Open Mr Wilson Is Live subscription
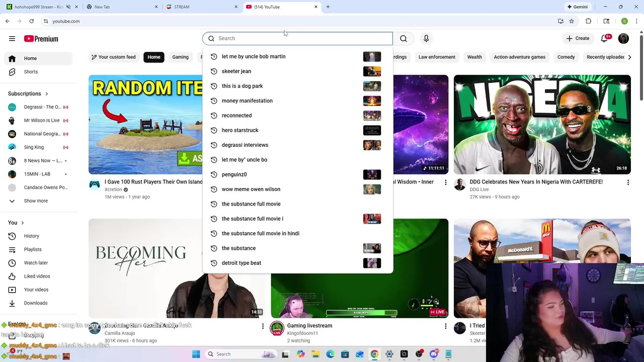Viewport: 644px width, 362px height. (x=39, y=120)
